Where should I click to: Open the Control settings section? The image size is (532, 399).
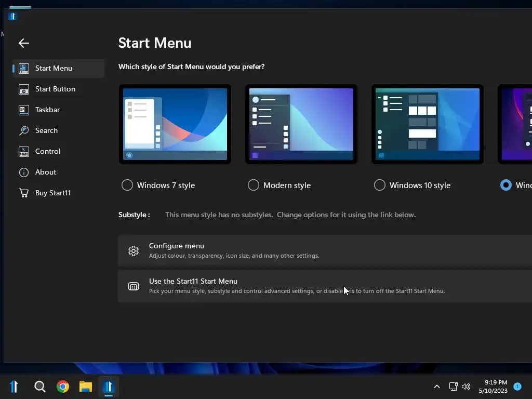pos(58,151)
